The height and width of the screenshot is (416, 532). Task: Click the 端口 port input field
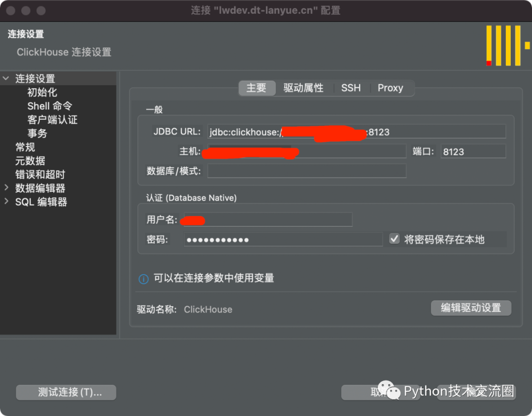click(x=473, y=151)
